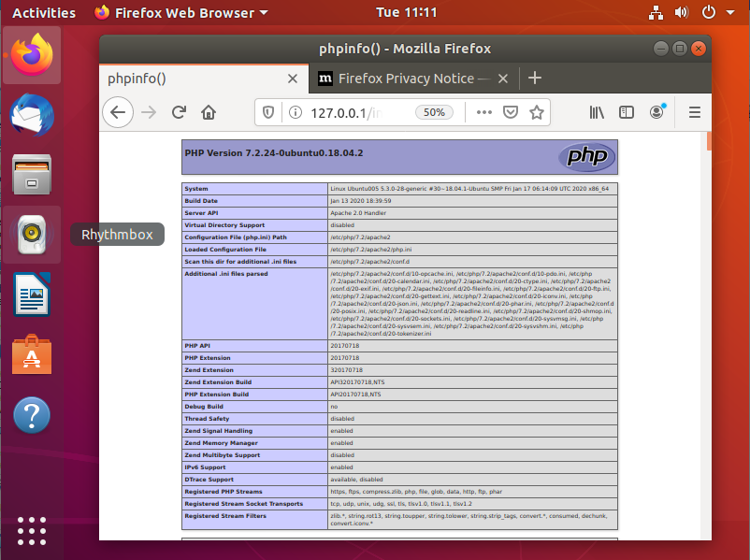This screenshot has height=560, width=750.
Task: Click the Virtual Directory Support label
Action: (224, 225)
